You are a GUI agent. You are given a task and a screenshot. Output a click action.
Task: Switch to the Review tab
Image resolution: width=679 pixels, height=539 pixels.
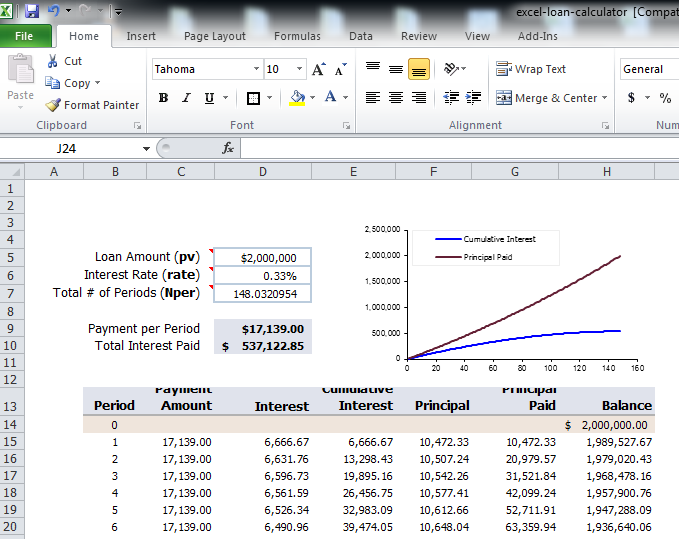[x=419, y=36]
